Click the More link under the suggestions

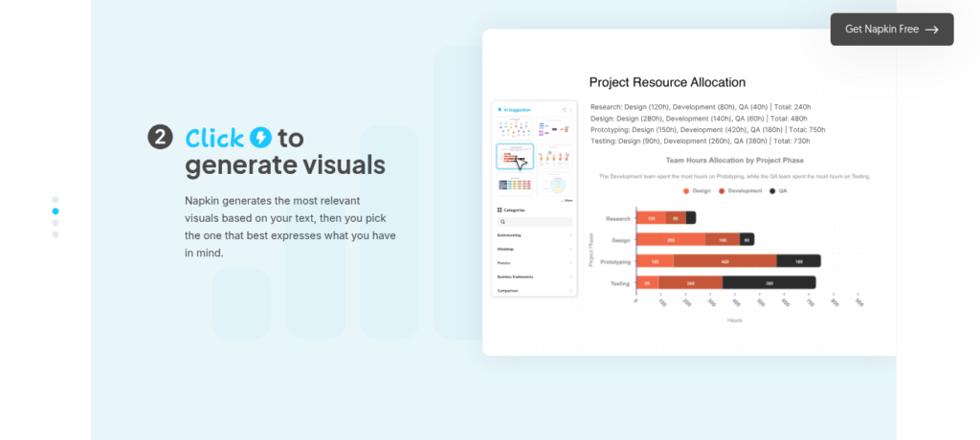point(567,201)
